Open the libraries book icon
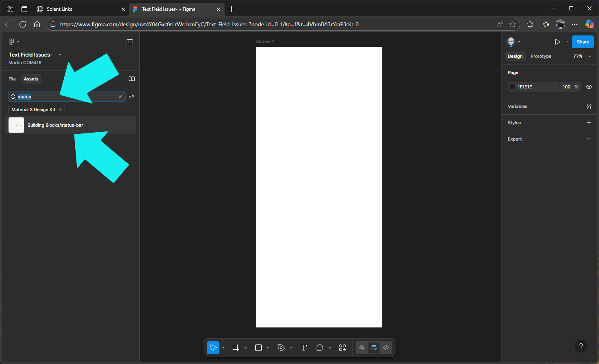The image size is (599, 364). 131,79
